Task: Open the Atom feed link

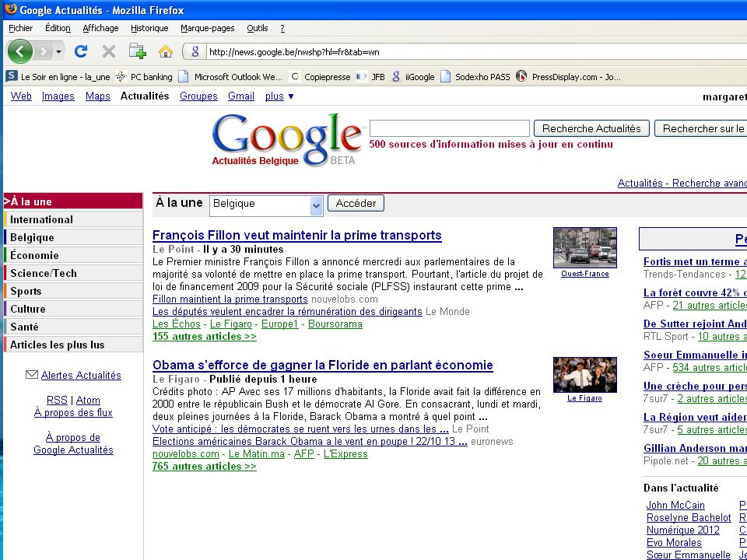Action: click(88, 400)
